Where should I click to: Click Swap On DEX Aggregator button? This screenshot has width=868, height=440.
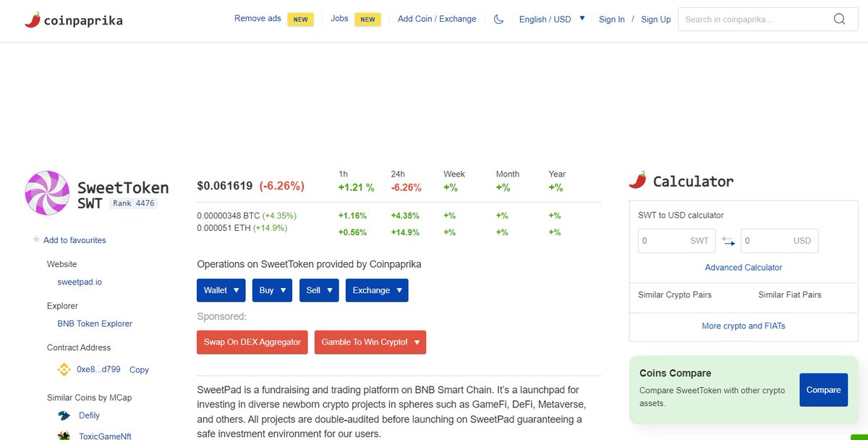[x=252, y=342]
